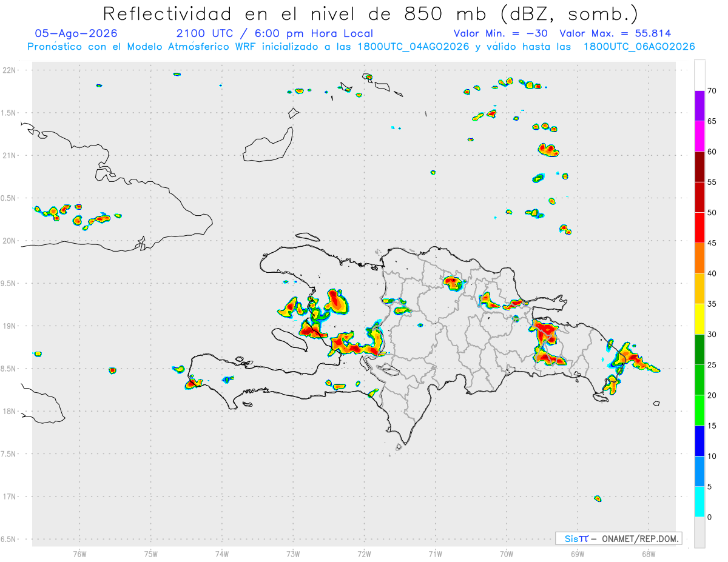Screen dimensions: 728x562
Task: Click the '69W' longitude label
Action: pos(578,554)
